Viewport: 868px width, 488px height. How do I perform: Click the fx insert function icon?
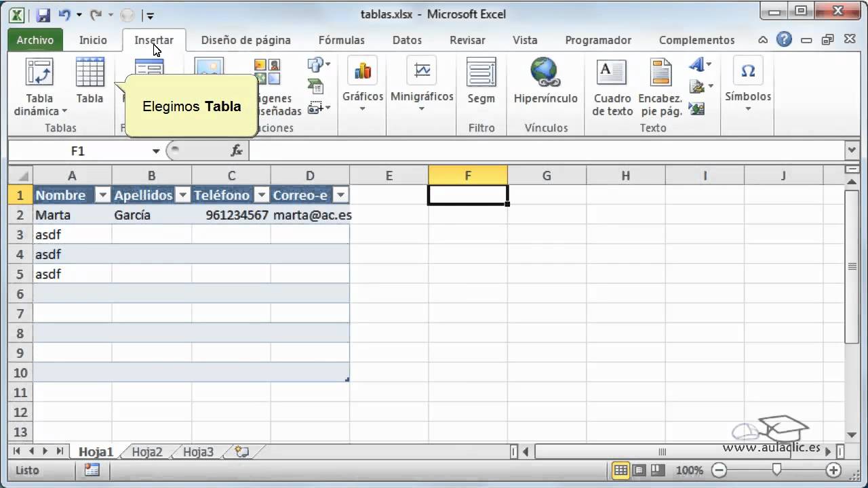[x=237, y=150]
